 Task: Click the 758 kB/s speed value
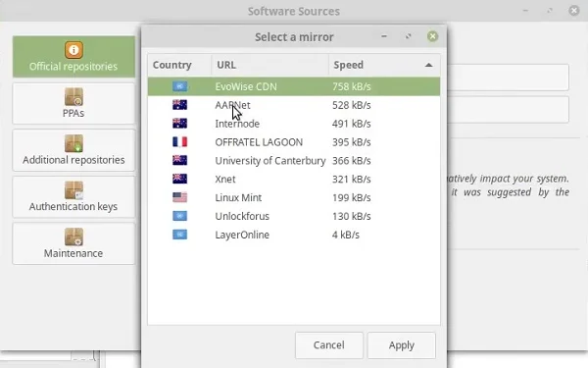pos(352,86)
